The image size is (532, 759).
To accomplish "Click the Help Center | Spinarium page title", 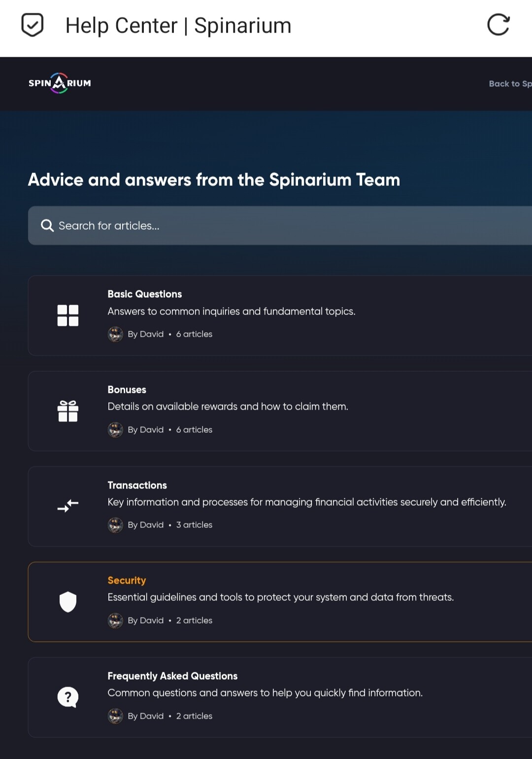I will tap(178, 26).
